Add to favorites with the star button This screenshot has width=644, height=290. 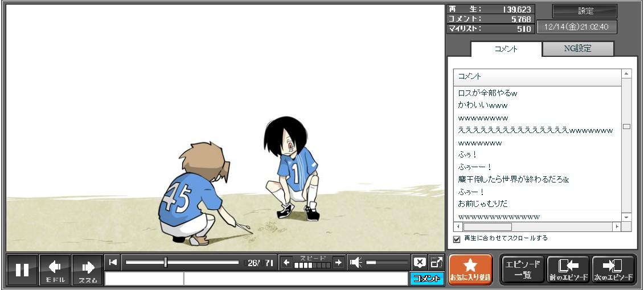pyautogui.click(x=470, y=270)
